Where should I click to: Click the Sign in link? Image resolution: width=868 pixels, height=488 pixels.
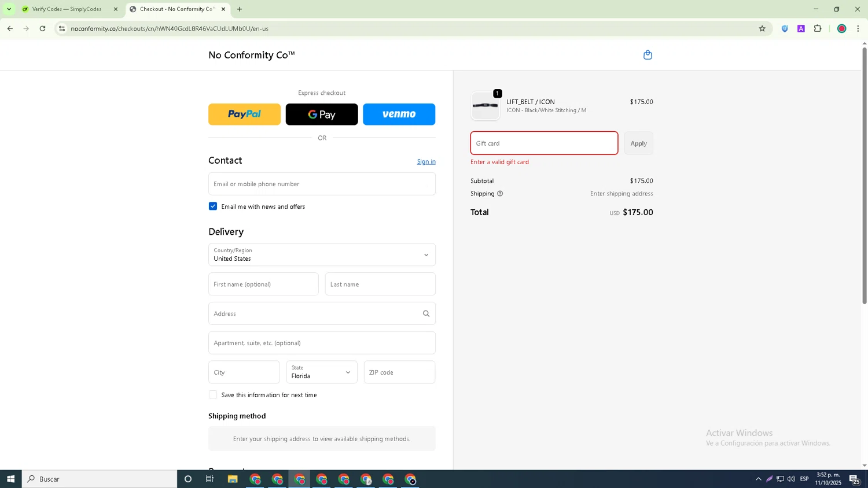point(426,162)
